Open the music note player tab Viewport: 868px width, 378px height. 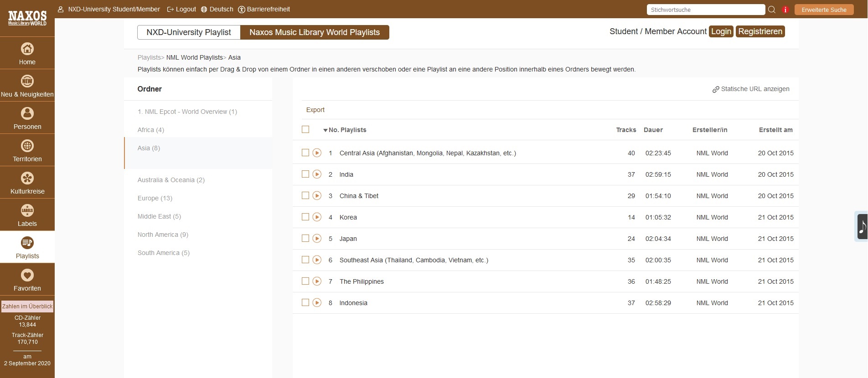862,226
